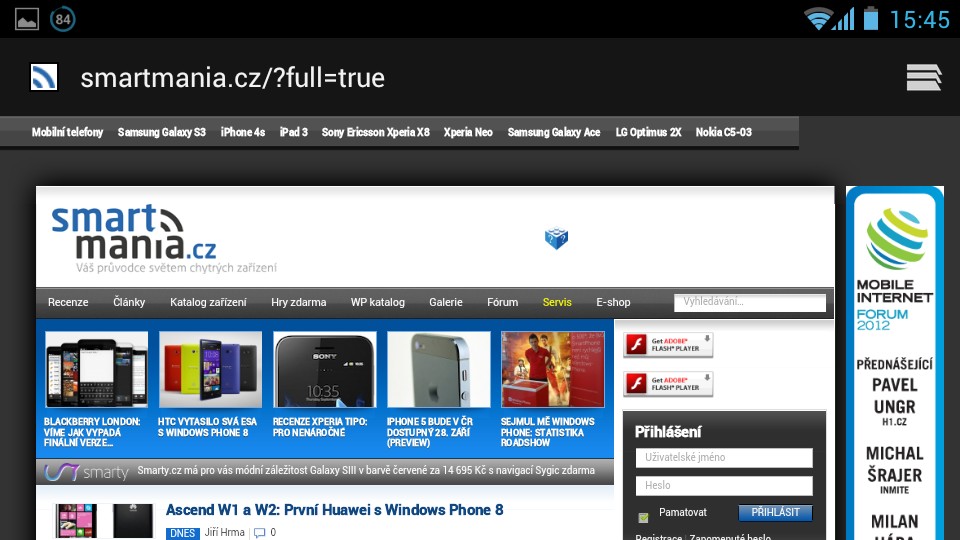Click the Uživatelské jméno input field
Screen dimensions: 960x540
[x=724, y=457]
